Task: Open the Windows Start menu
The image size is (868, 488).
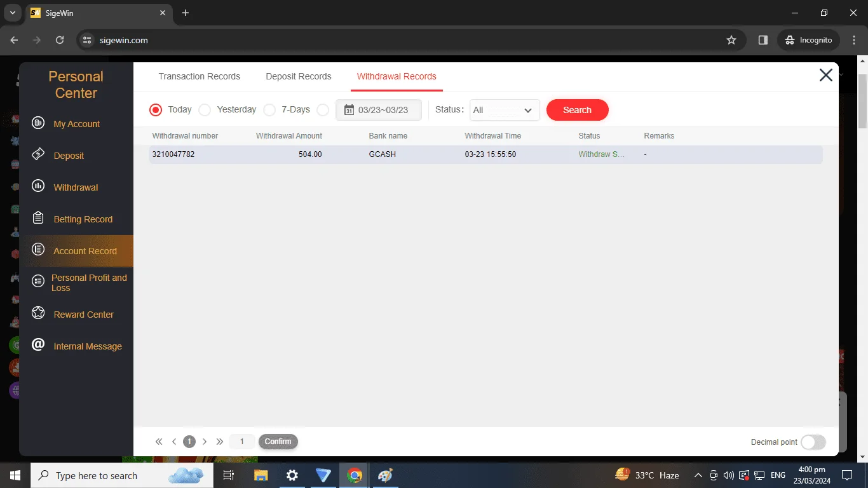Action: pyautogui.click(x=15, y=475)
